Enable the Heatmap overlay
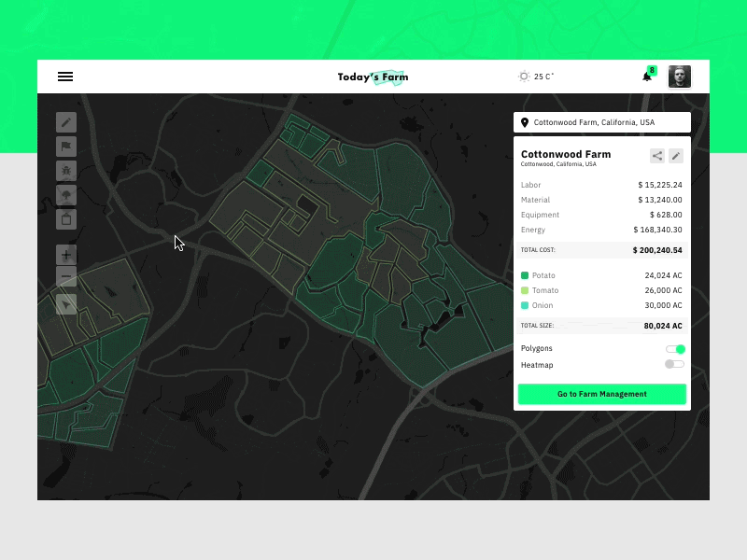This screenshot has height=560, width=747. point(674,364)
